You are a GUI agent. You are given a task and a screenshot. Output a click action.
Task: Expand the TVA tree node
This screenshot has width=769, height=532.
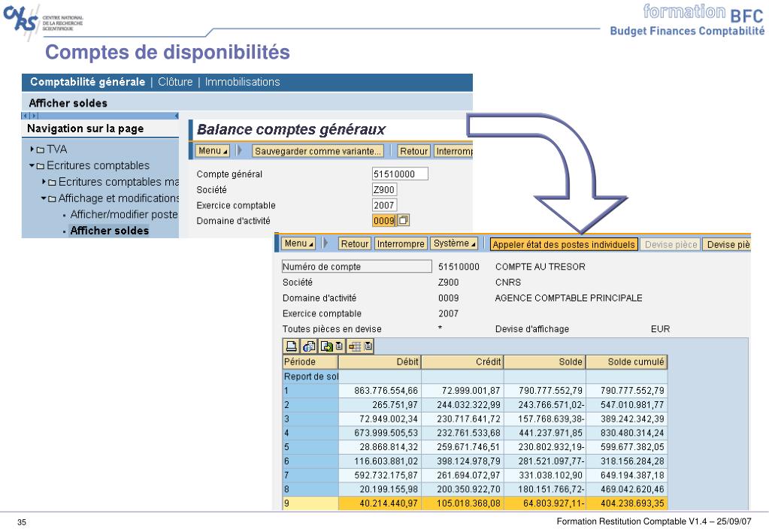point(32,149)
